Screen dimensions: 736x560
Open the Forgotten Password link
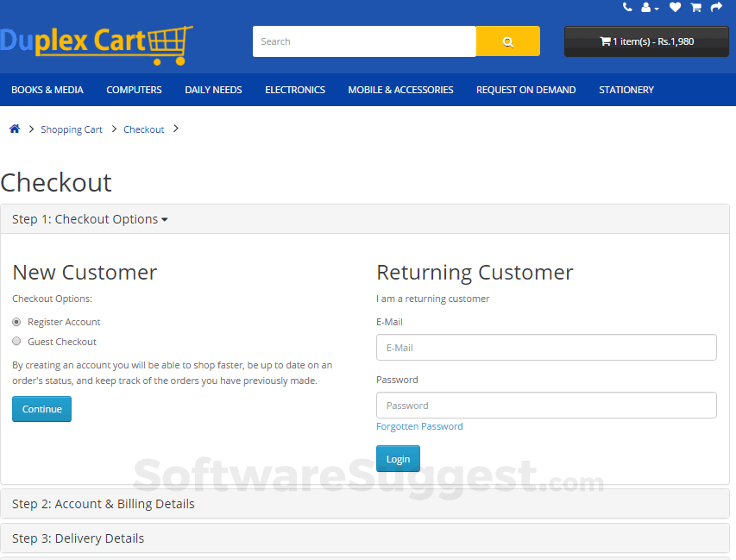[419, 426]
